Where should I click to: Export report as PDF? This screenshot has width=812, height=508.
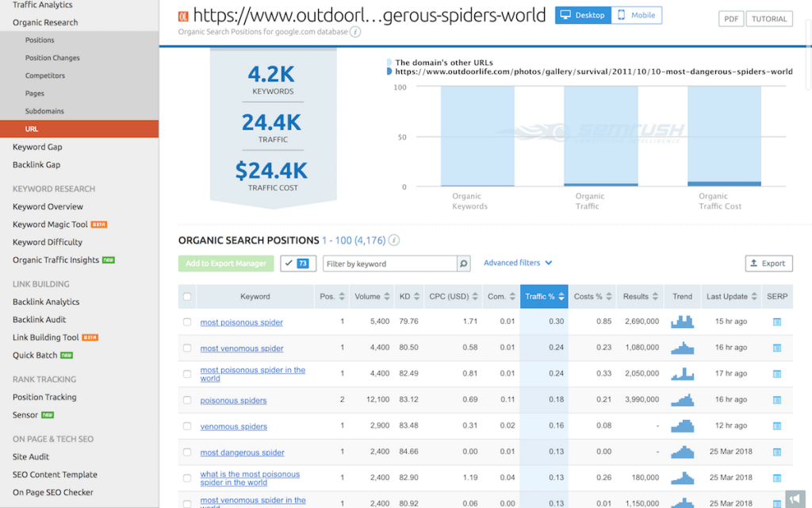731,19
